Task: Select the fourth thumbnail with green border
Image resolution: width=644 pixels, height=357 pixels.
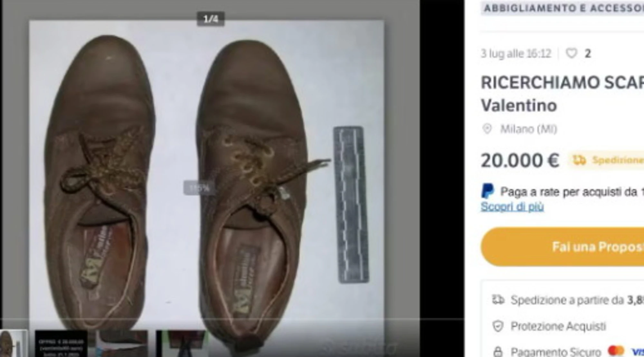Action: [x=182, y=344]
